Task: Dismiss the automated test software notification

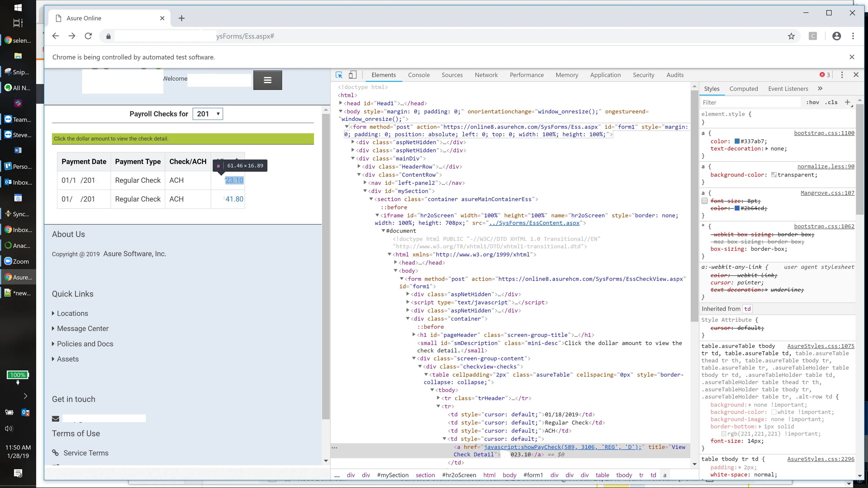Action: (x=852, y=57)
